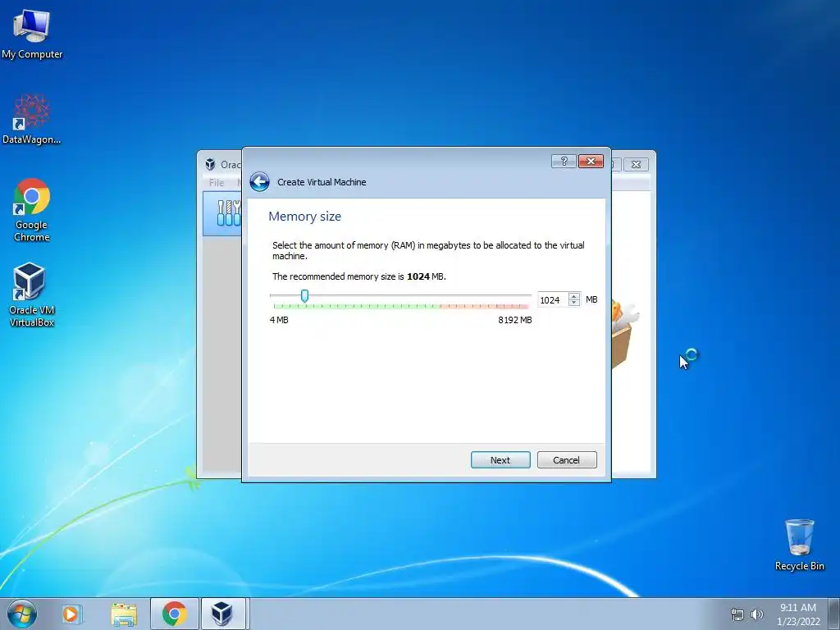Click the 8192 MB maximum label
The image size is (840, 630).
tap(515, 320)
